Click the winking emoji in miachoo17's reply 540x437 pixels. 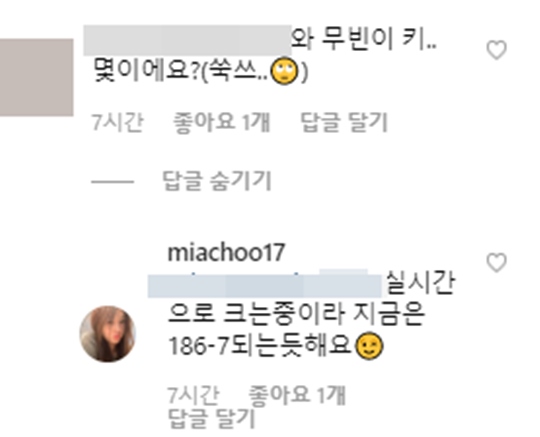pos(369,346)
